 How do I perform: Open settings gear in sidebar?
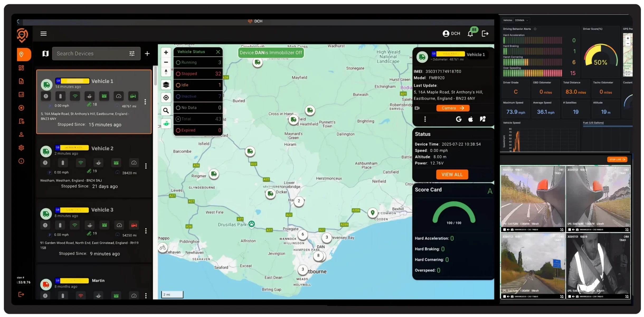21,148
